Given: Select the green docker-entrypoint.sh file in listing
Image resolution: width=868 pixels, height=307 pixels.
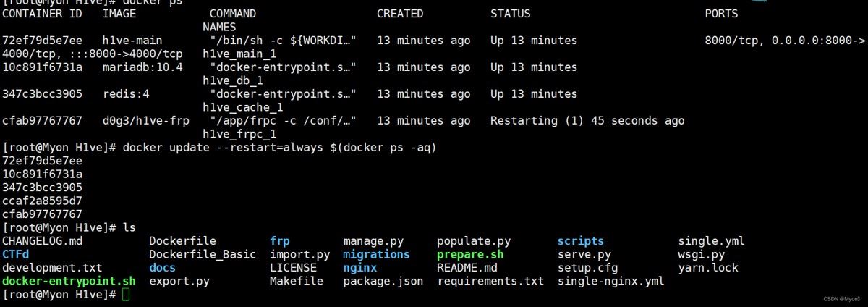Looking at the screenshot, I should [69, 281].
